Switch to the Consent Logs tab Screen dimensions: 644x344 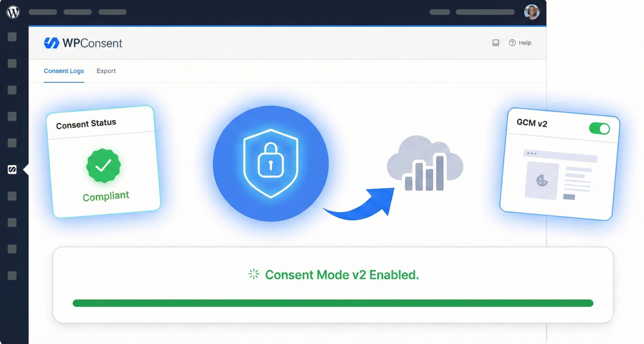click(64, 71)
